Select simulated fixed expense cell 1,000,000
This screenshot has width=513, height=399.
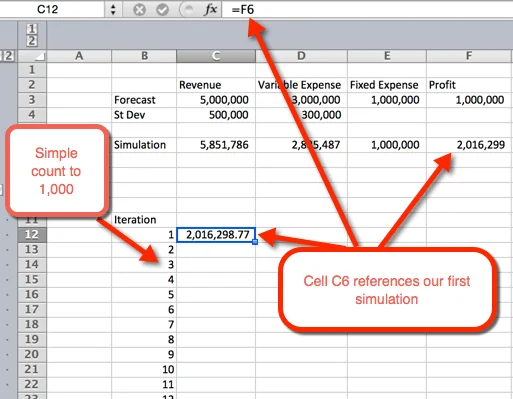[x=387, y=145]
